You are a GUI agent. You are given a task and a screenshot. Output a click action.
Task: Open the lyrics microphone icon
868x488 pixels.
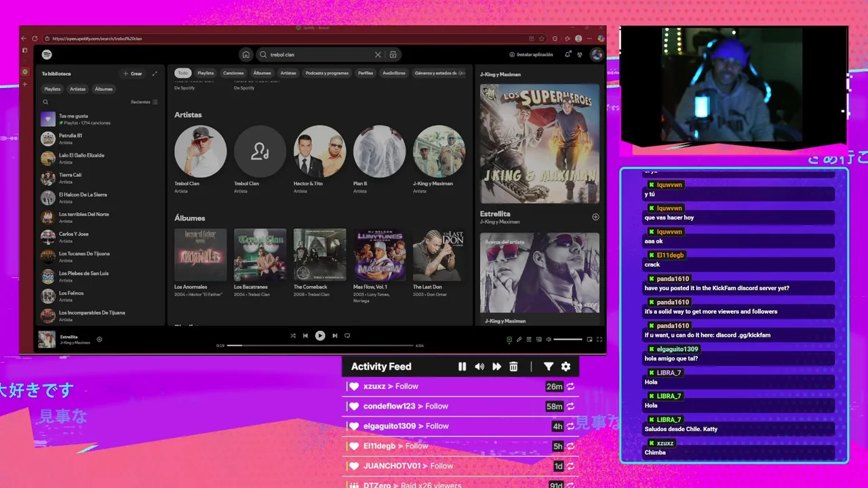tap(519, 339)
